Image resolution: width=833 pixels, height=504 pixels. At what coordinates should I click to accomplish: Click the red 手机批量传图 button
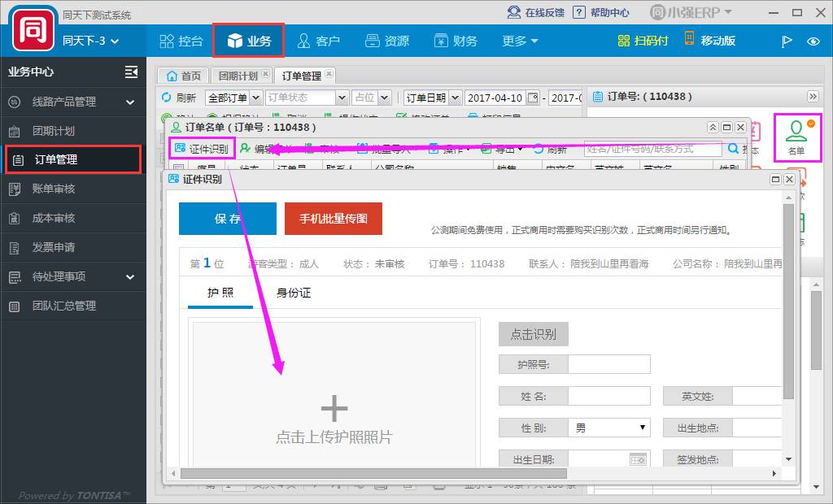(333, 219)
